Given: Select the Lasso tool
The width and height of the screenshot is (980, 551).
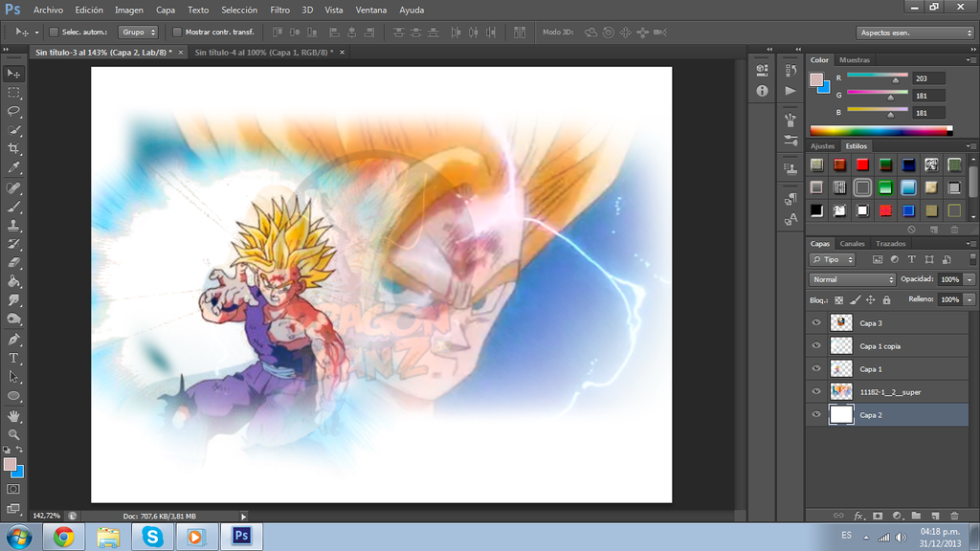Looking at the screenshot, I should point(13,111).
